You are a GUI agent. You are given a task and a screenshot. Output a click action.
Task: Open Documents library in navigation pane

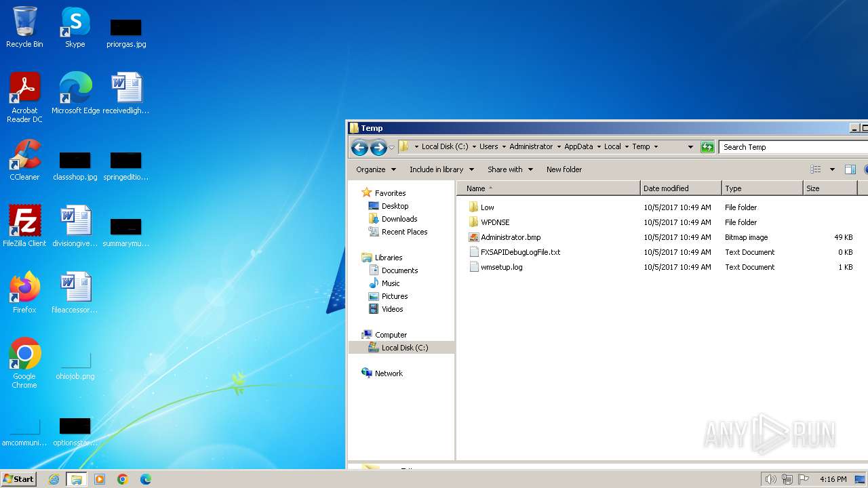(x=399, y=270)
